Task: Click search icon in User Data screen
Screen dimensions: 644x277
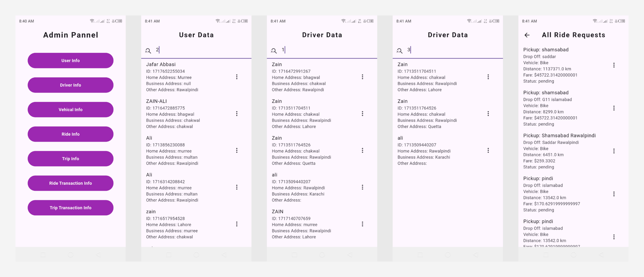Action: (148, 51)
